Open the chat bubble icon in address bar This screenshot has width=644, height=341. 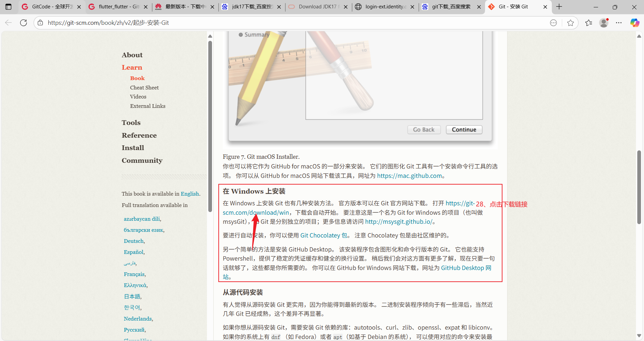553,23
